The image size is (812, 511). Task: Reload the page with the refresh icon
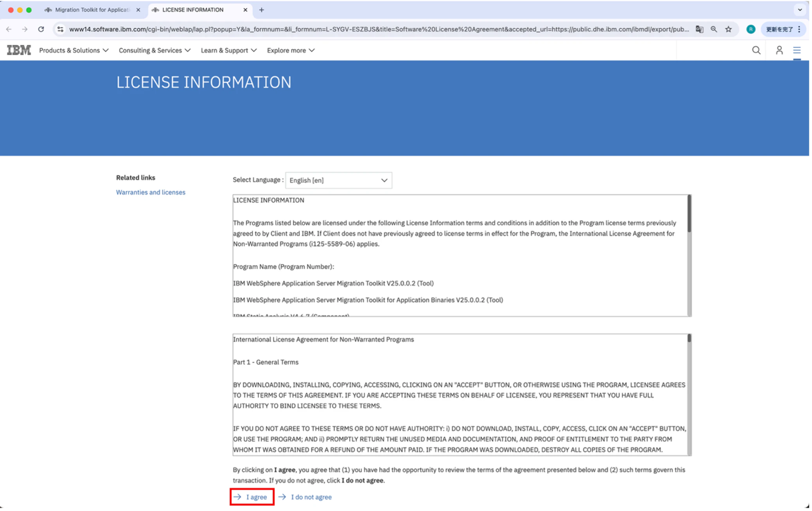tap(41, 29)
